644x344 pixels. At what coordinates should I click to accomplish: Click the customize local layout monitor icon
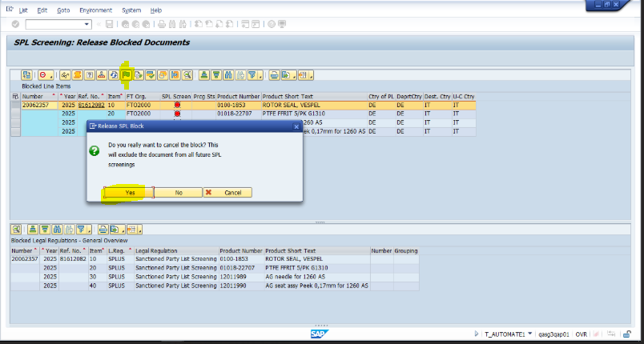pyautogui.click(x=282, y=24)
